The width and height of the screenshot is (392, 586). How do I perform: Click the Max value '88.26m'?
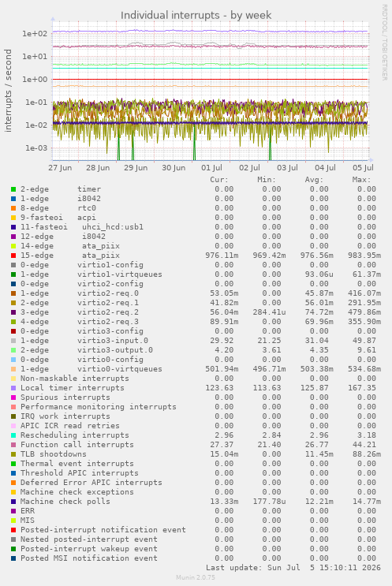366,454
